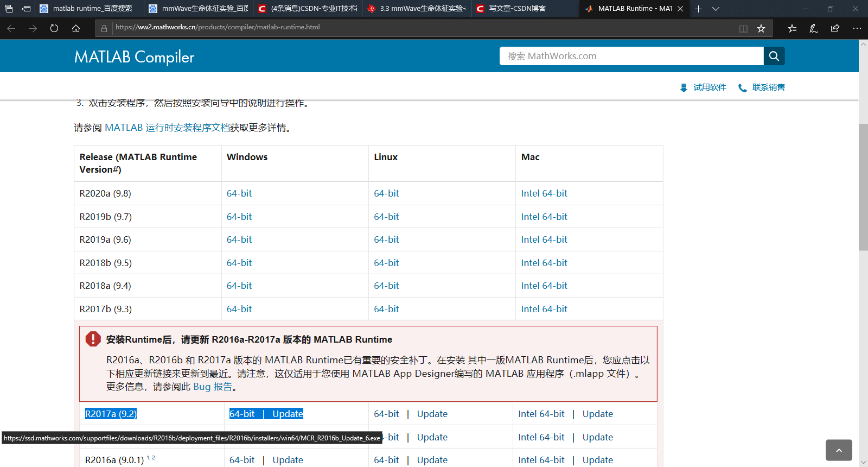Viewport: 868px width, 467px height.
Task: Download R2019b Windows 64-bit runtime
Action: click(x=239, y=217)
